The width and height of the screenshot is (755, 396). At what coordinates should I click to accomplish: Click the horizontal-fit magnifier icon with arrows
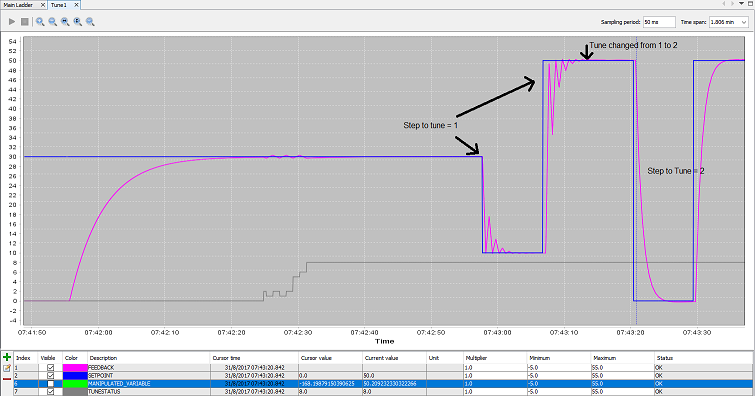pos(65,22)
